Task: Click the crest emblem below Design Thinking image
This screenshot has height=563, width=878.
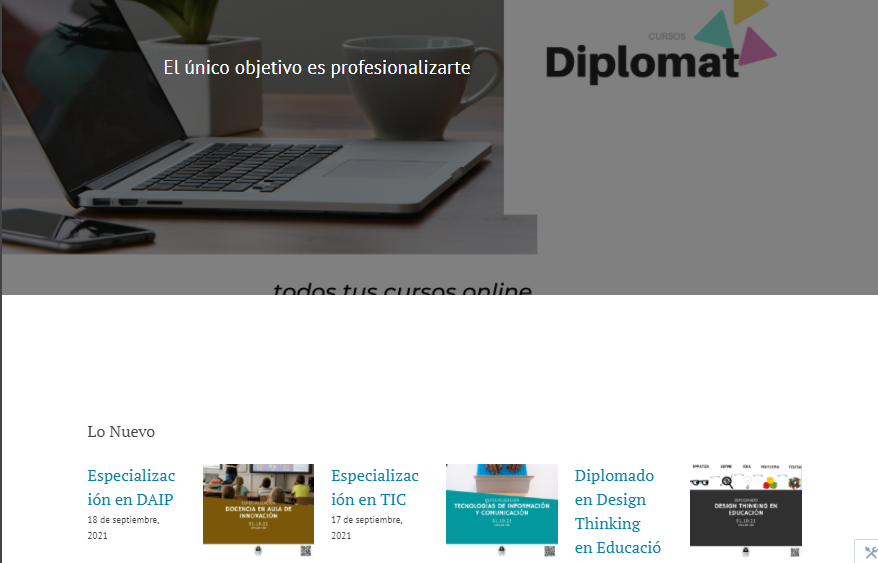Action: tap(746, 552)
